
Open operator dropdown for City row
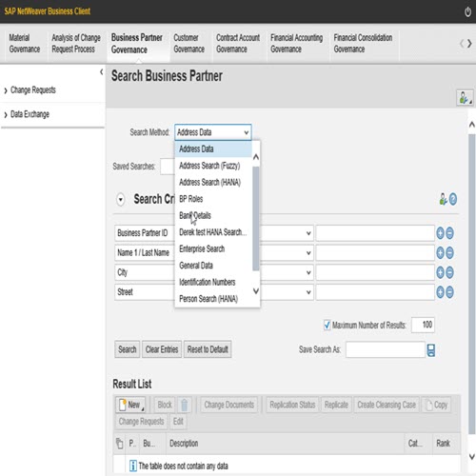click(308, 272)
